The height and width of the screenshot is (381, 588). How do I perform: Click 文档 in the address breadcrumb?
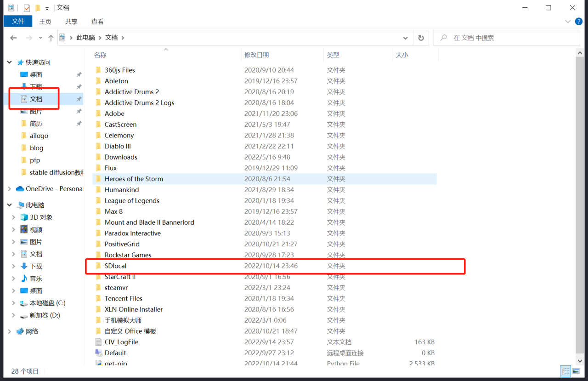click(x=112, y=38)
